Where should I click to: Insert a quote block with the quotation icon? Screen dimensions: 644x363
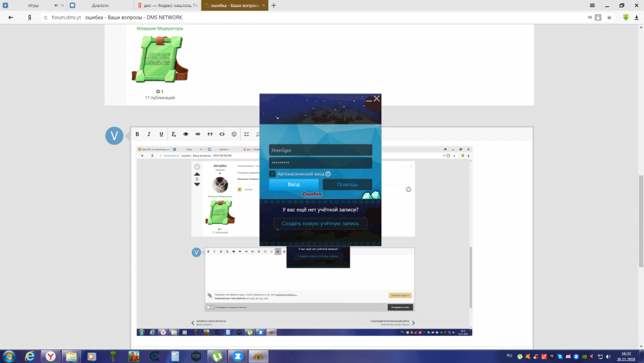point(210,134)
